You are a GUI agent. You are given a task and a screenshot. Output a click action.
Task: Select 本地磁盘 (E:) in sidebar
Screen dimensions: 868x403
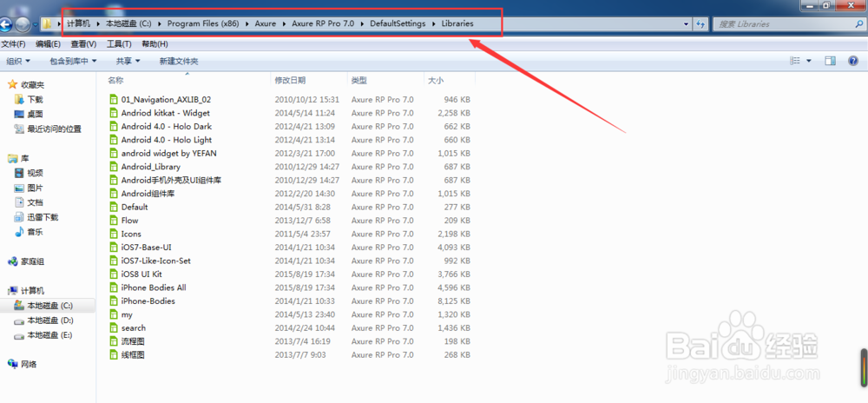click(x=49, y=335)
